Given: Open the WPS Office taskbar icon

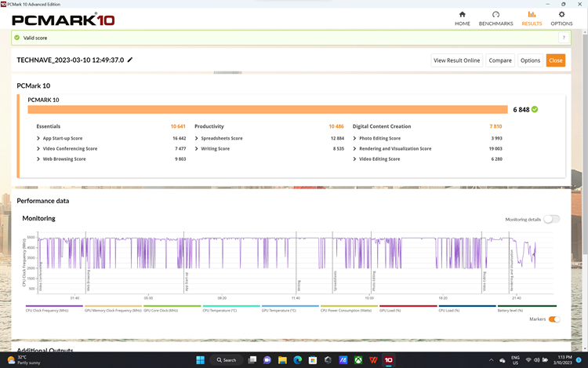Looking at the screenshot, I should click(x=373, y=360).
